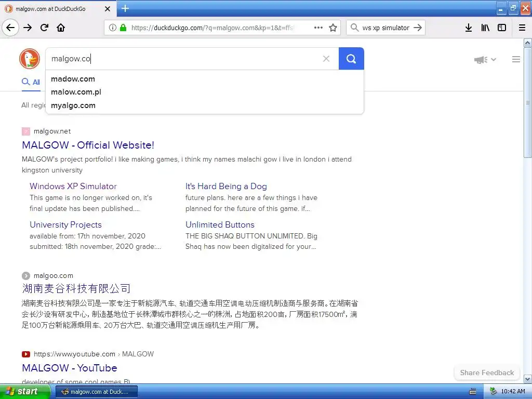This screenshot has height=399, width=532.
Task: Bookmark this page with the star
Action: (333, 28)
